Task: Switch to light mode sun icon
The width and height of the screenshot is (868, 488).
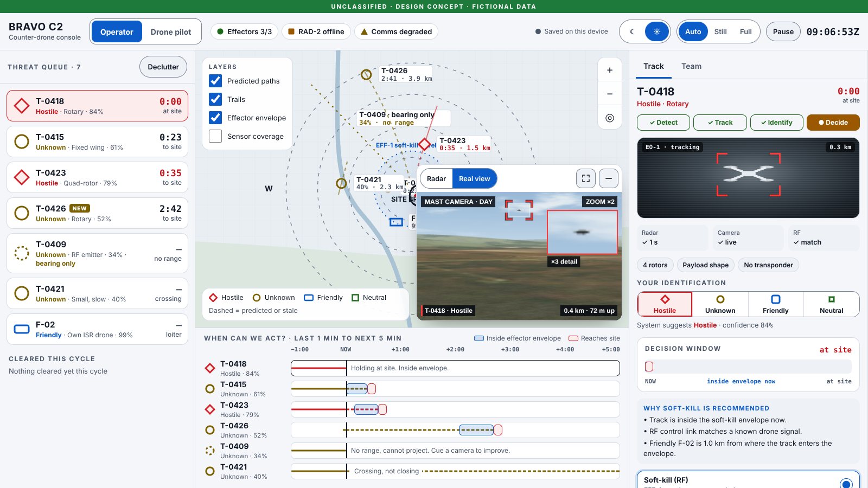Action: (656, 31)
